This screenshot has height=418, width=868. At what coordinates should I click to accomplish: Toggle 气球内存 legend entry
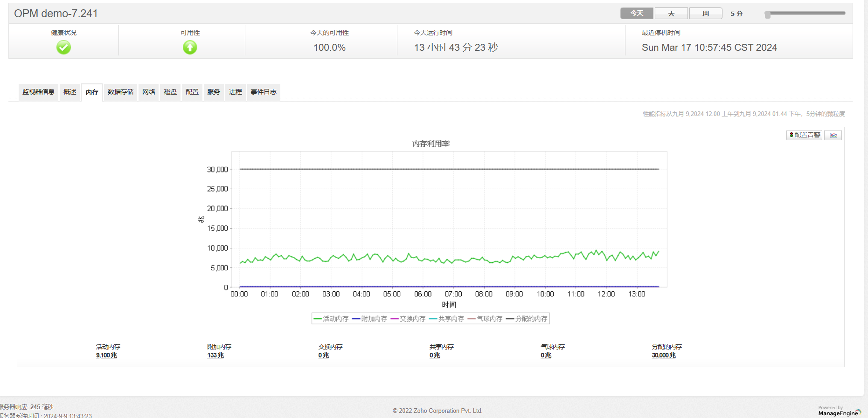click(485, 319)
